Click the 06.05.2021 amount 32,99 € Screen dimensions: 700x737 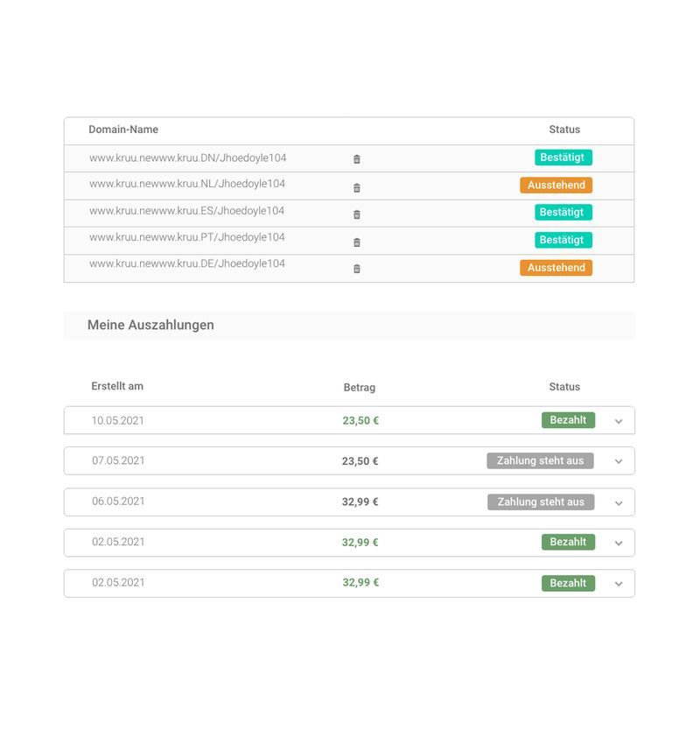pyautogui.click(x=360, y=502)
